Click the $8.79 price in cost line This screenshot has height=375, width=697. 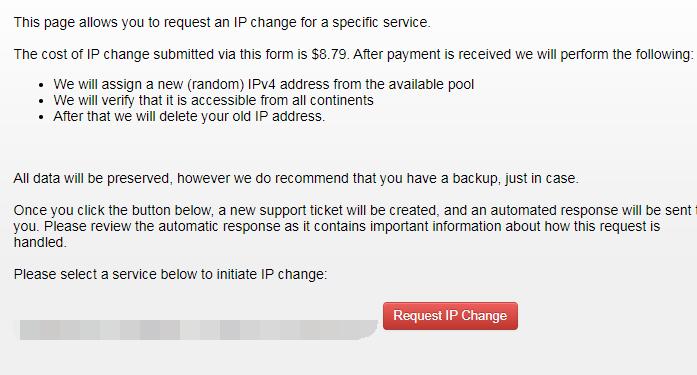point(329,54)
